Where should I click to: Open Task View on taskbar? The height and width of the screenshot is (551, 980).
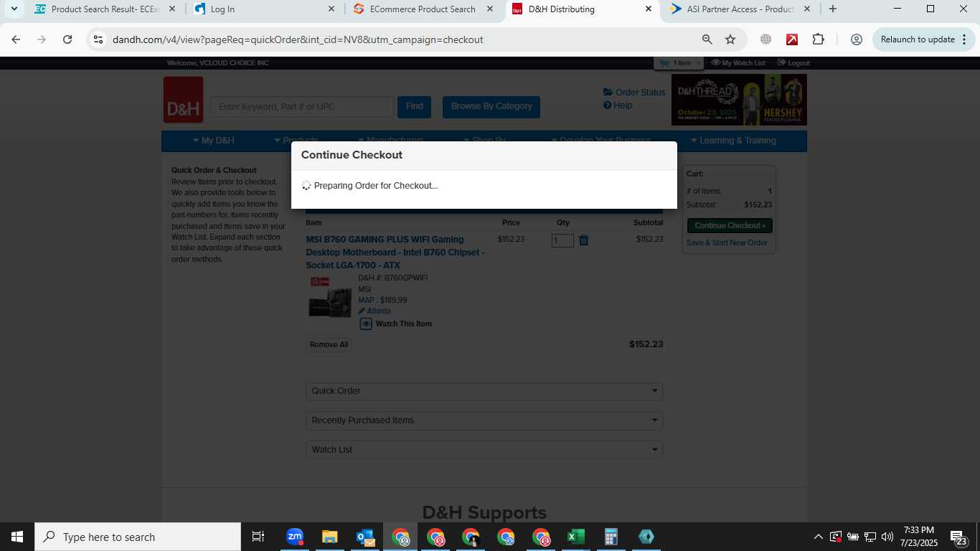tap(258, 537)
